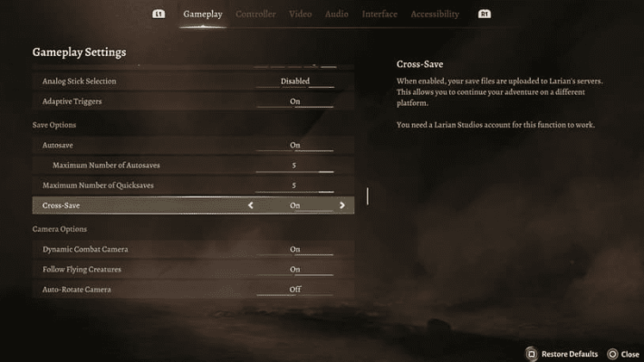Change Analog Stick Selection Disabled value
The image size is (644, 362).
click(295, 81)
